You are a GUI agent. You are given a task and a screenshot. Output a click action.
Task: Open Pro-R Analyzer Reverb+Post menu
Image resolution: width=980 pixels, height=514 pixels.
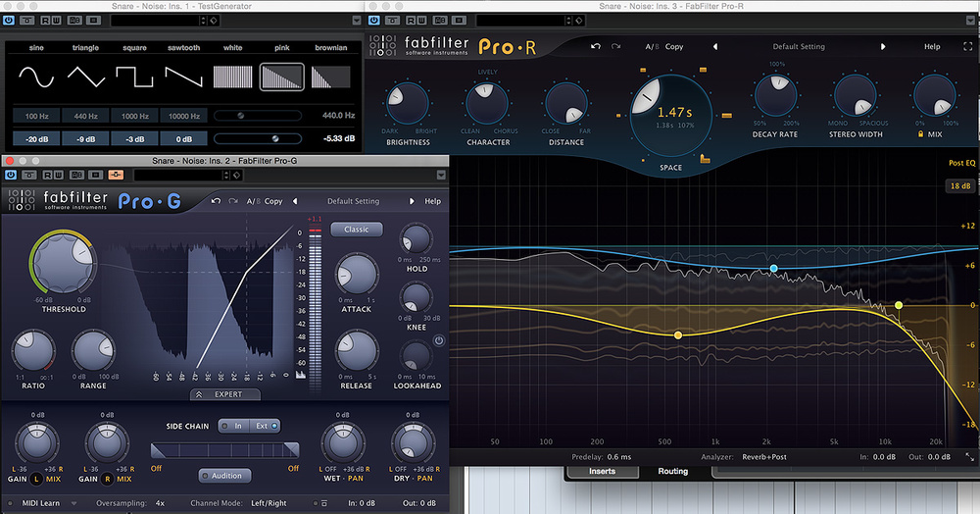[764, 456]
